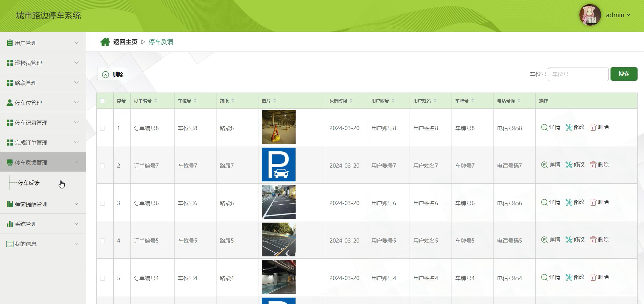Expand the 完成订单管理 menu chevron
This screenshot has height=304, width=644.
click(x=76, y=142)
